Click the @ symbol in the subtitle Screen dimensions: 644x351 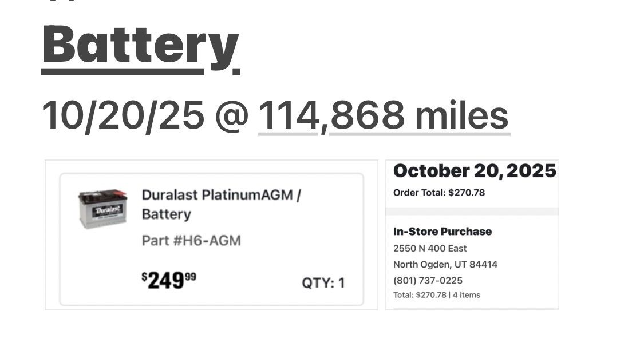pyautogui.click(x=232, y=115)
